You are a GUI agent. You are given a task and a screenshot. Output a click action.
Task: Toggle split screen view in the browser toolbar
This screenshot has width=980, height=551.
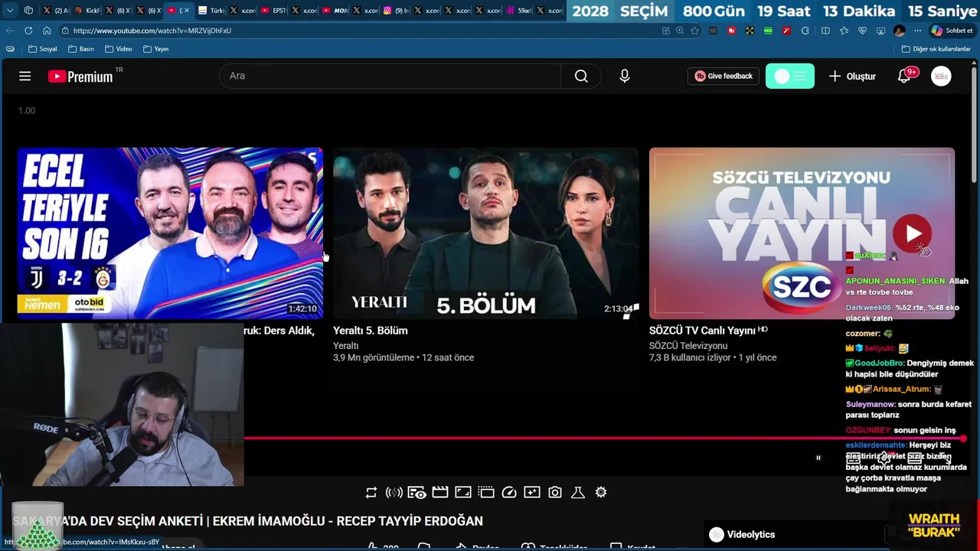825,31
